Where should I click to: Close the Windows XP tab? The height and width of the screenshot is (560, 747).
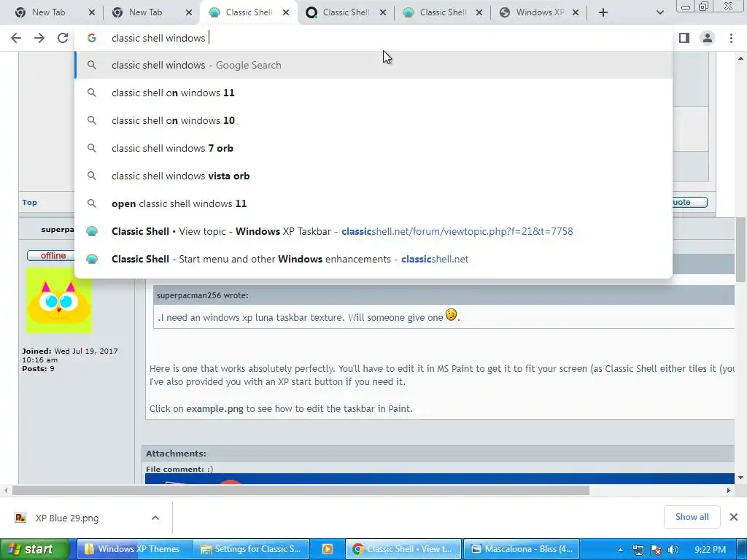tap(576, 12)
